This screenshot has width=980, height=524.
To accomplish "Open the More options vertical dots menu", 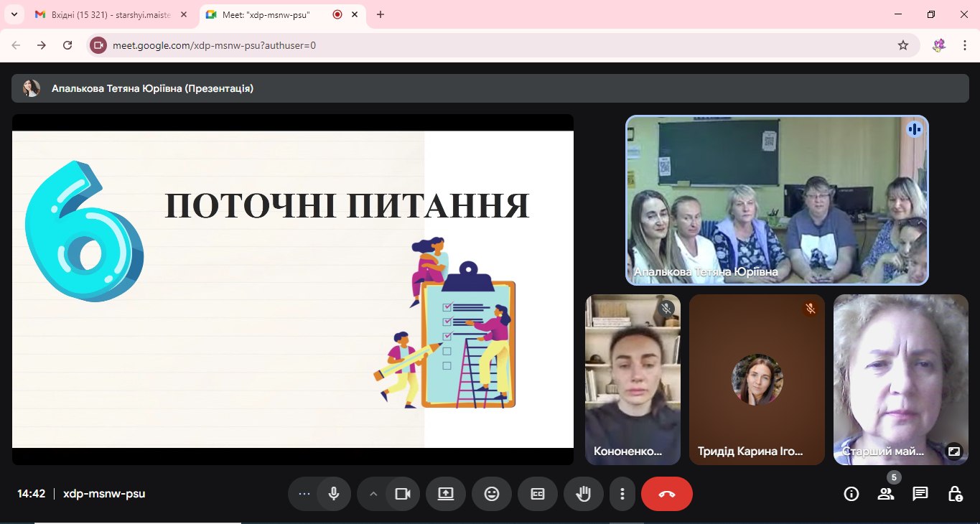I will point(622,494).
